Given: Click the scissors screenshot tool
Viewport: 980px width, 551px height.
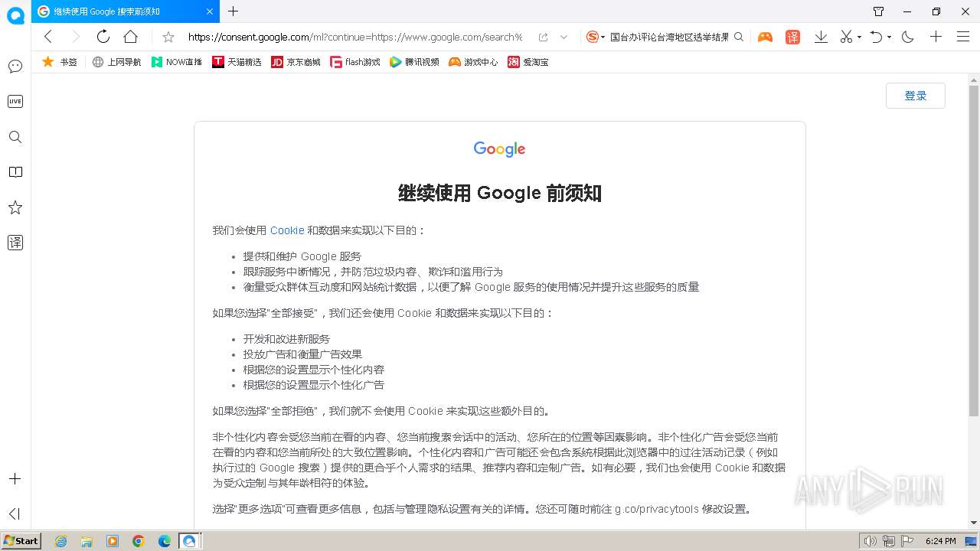Looking at the screenshot, I should coord(846,37).
